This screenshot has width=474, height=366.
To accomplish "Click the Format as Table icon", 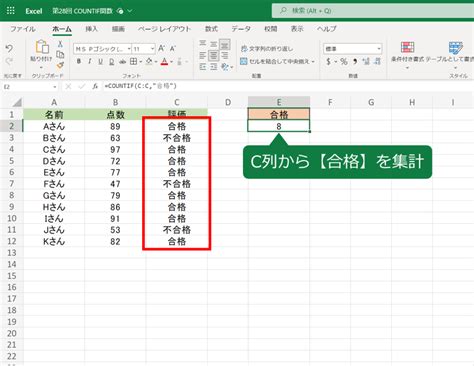I will point(455,47).
